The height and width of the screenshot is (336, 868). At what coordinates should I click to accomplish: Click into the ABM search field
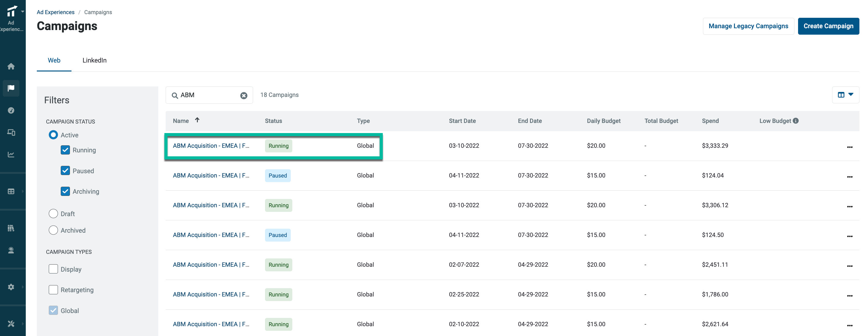pyautogui.click(x=209, y=95)
